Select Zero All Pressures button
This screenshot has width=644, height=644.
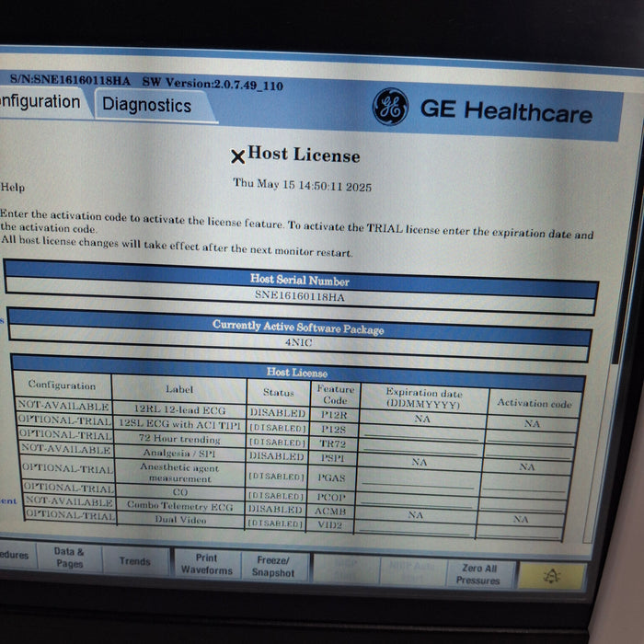pyautogui.click(x=478, y=574)
